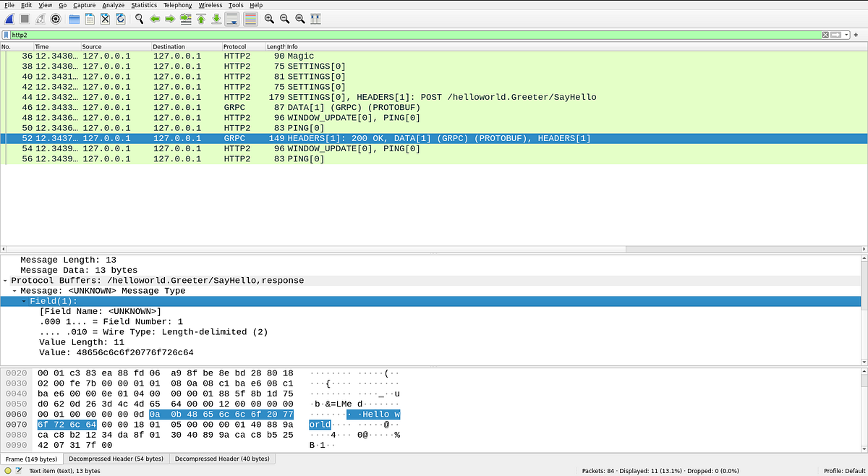Start capture with the blue shark fin icon
This screenshot has width=868, height=476.
click(x=9, y=19)
